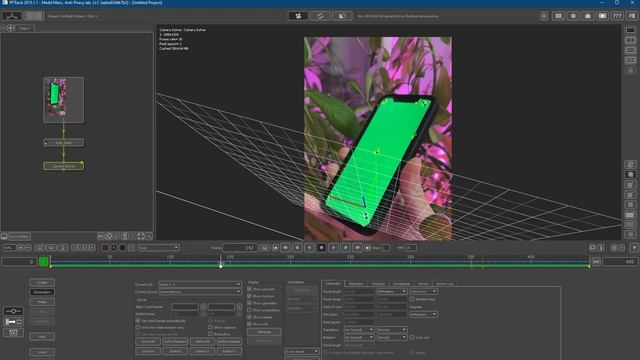Viewport: 640px width, 360px height.
Task: Select the single-pane layout icon on right edge
Action: click(x=631, y=30)
